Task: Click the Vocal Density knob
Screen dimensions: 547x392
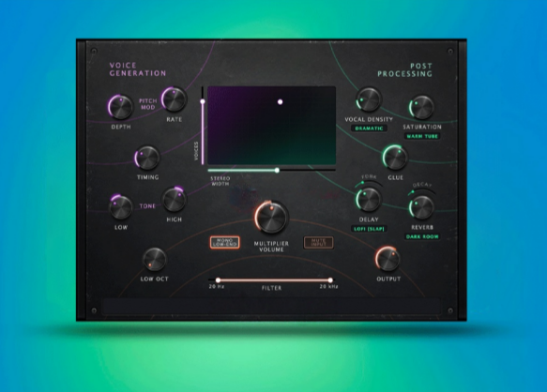Action: coord(369,99)
